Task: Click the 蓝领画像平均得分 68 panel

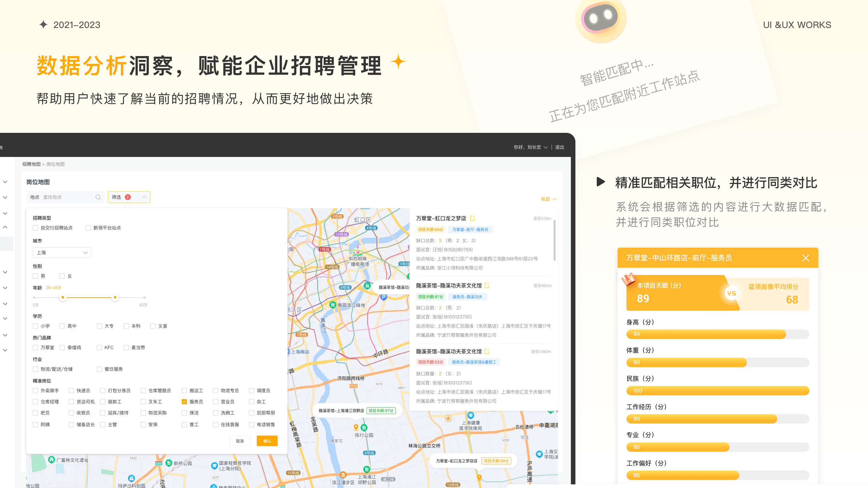Action: coord(772,294)
